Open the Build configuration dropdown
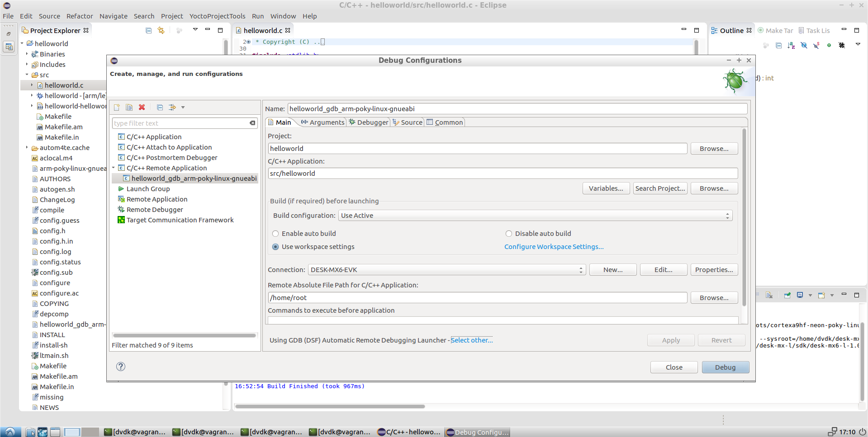 click(535, 216)
